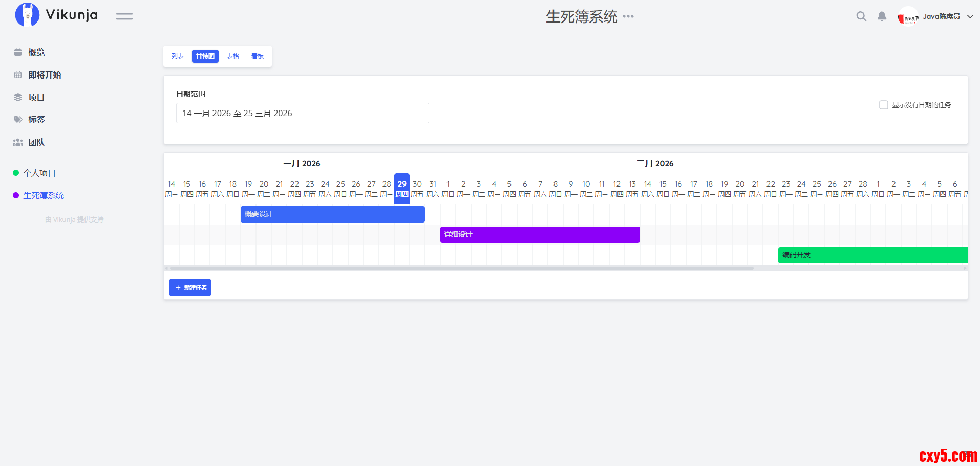Switch to the 列表 view tab
This screenshot has width=980, height=466.
pyautogui.click(x=178, y=56)
